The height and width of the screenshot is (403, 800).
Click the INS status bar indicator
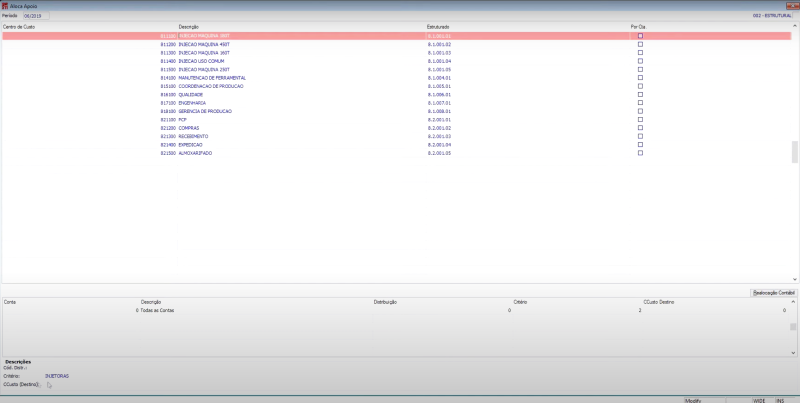pos(781,400)
